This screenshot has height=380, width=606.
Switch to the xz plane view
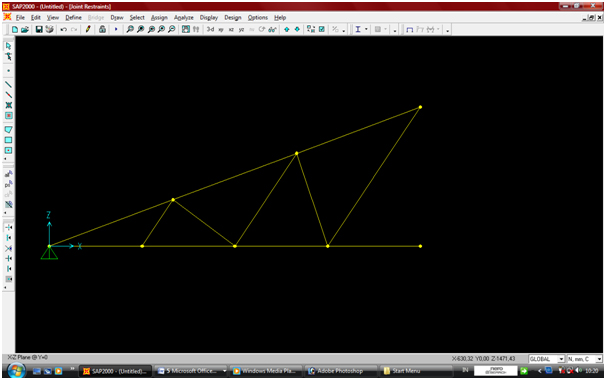(x=231, y=29)
